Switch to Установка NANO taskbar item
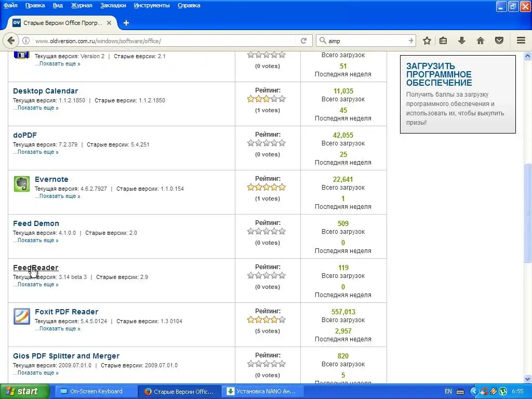Image resolution: width=532 pixels, height=399 pixels. (x=263, y=391)
